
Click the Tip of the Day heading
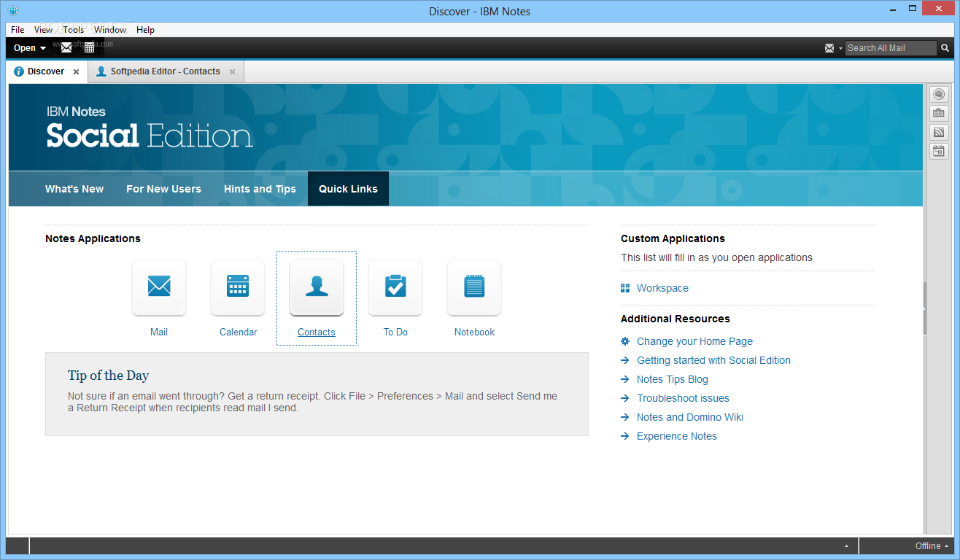108,376
